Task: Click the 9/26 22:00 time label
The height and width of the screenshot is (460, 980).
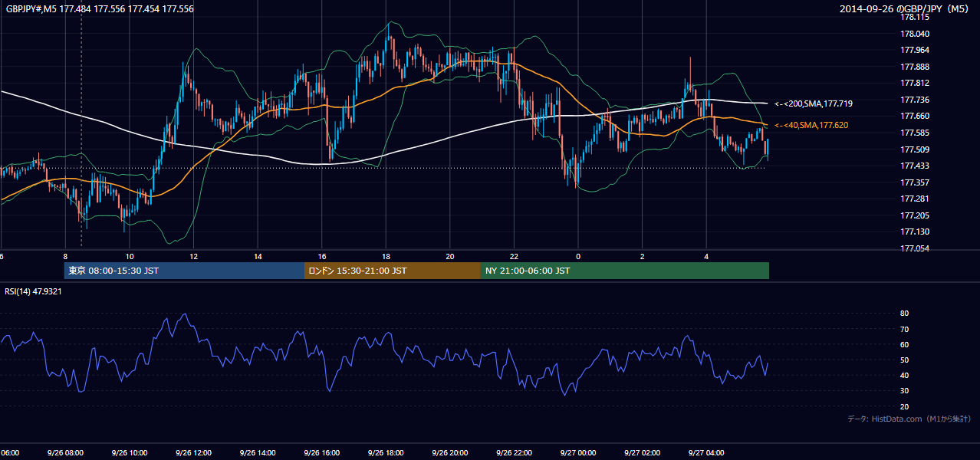Action: pos(514,453)
